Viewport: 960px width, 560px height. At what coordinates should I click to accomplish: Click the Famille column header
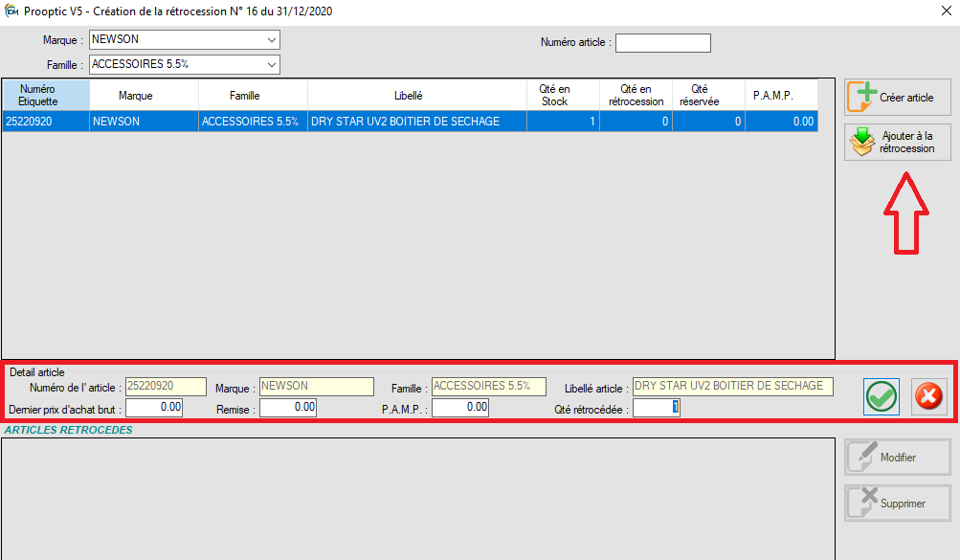pos(253,96)
